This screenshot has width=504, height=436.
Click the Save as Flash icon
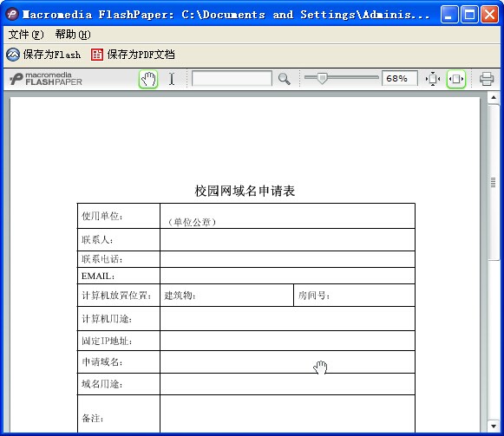13,55
